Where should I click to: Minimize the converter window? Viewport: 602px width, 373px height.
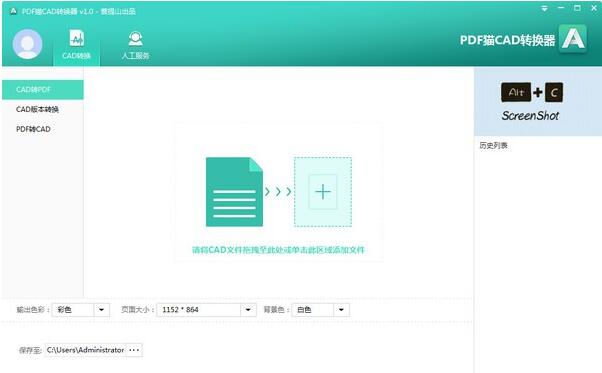click(x=561, y=8)
